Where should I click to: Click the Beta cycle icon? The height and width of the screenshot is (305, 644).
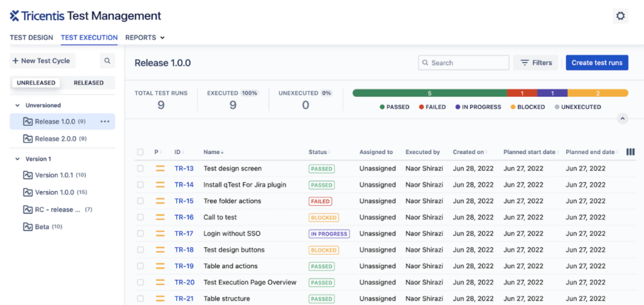(x=28, y=226)
